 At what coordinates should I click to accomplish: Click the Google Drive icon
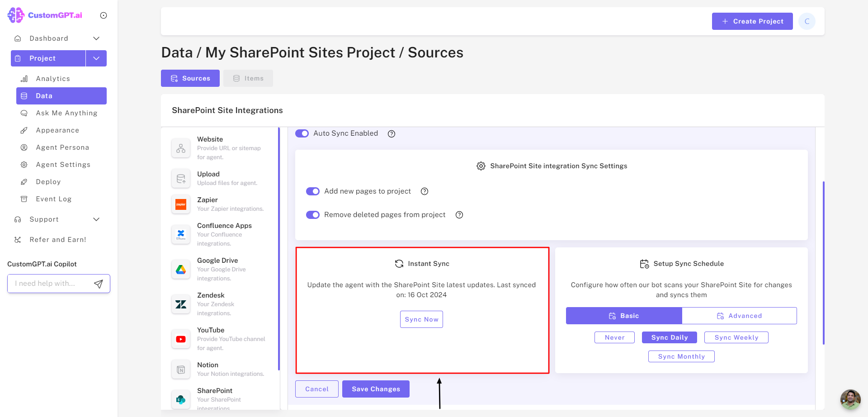[181, 270]
